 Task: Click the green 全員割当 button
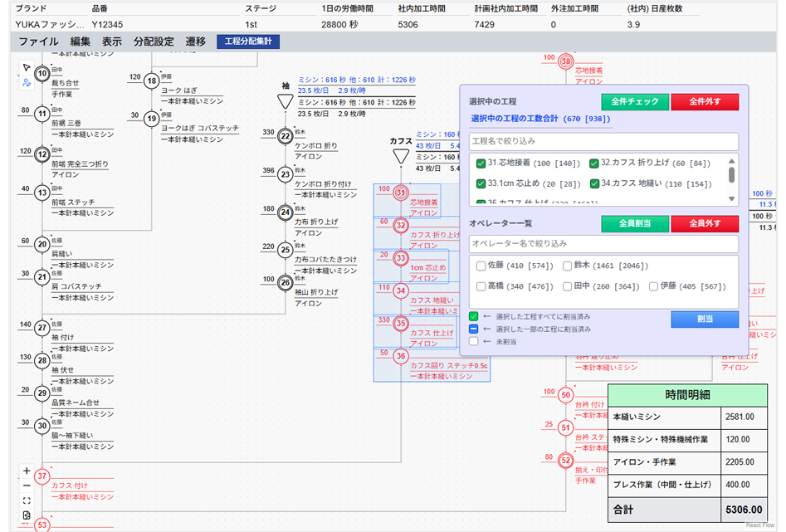click(x=635, y=223)
